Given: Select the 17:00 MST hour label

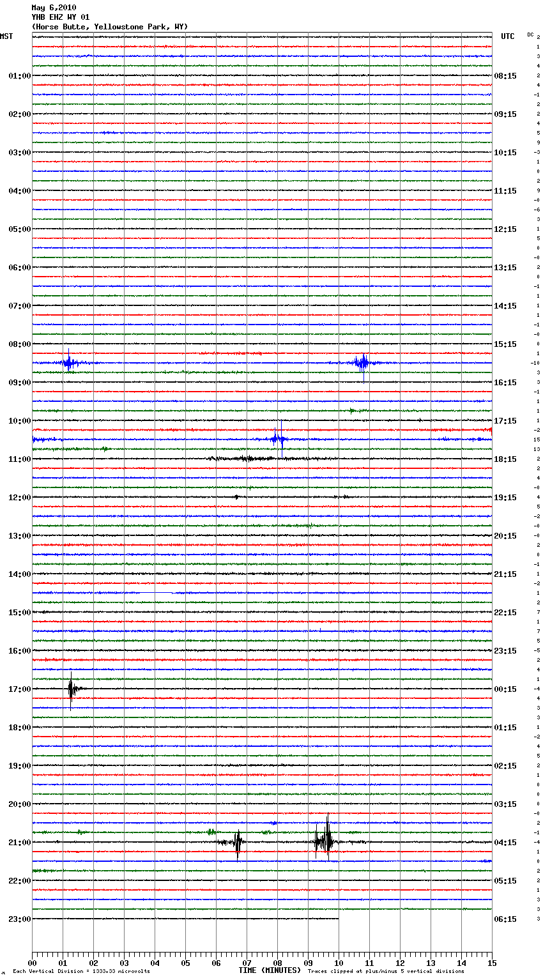Looking at the screenshot, I should click(x=20, y=689).
